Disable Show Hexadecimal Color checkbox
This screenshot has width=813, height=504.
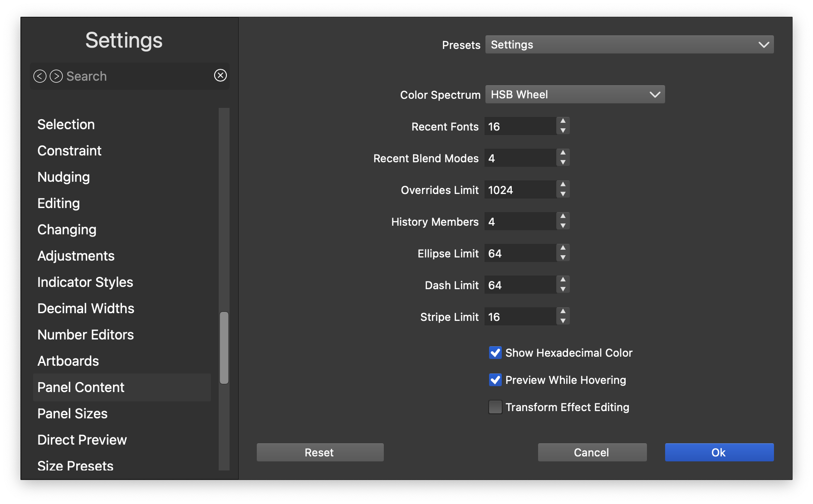[495, 353]
